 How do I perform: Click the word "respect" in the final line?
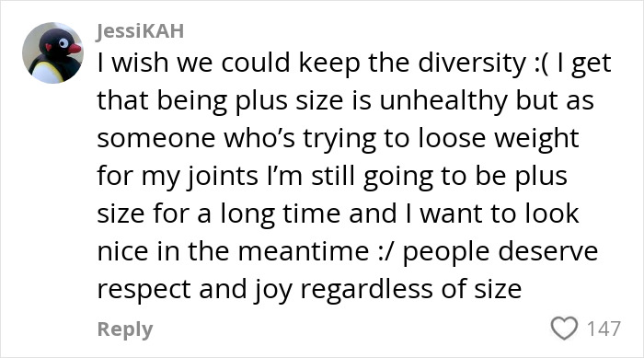click(144, 291)
